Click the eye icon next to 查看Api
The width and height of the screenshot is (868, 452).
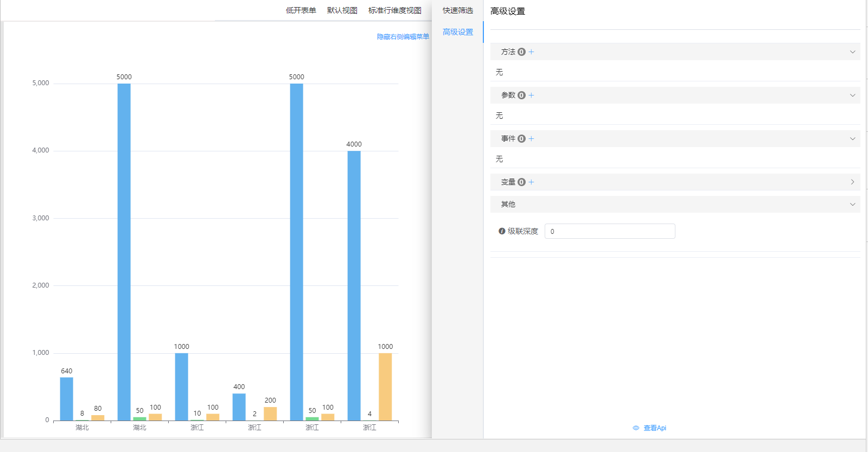[636, 428]
